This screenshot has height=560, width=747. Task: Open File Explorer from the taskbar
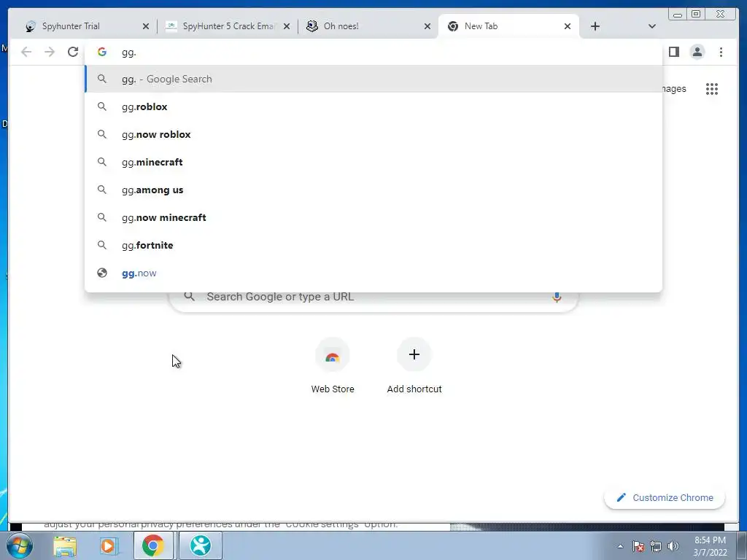pyautogui.click(x=65, y=545)
